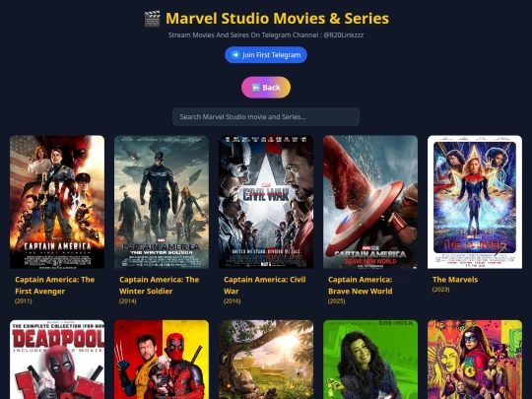Open the Deadpool Complete Collection poster
The image size is (532, 399).
[57, 360]
